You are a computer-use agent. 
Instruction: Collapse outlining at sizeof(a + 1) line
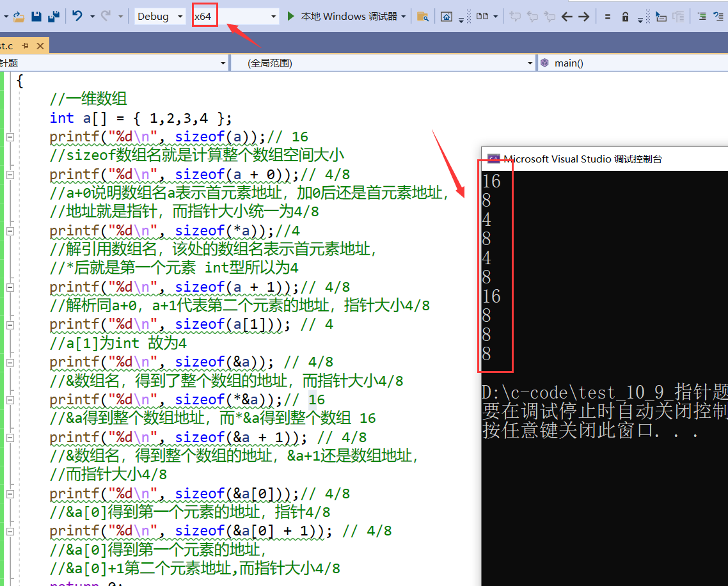[x=10, y=287]
